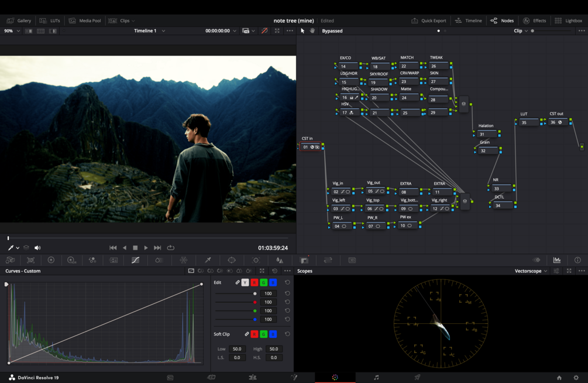Screen dimensions: 588x383
Task: Play the clip forward
Action: click(x=146, y=248)
